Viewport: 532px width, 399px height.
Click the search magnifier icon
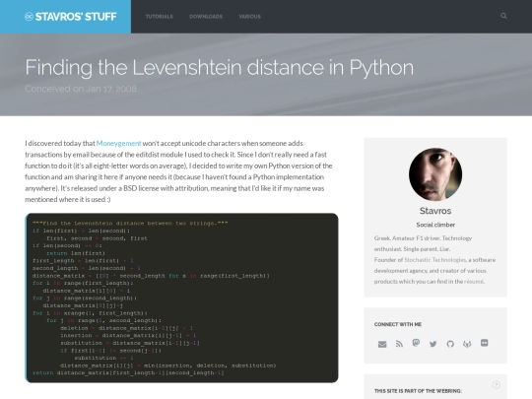point(503,16)
